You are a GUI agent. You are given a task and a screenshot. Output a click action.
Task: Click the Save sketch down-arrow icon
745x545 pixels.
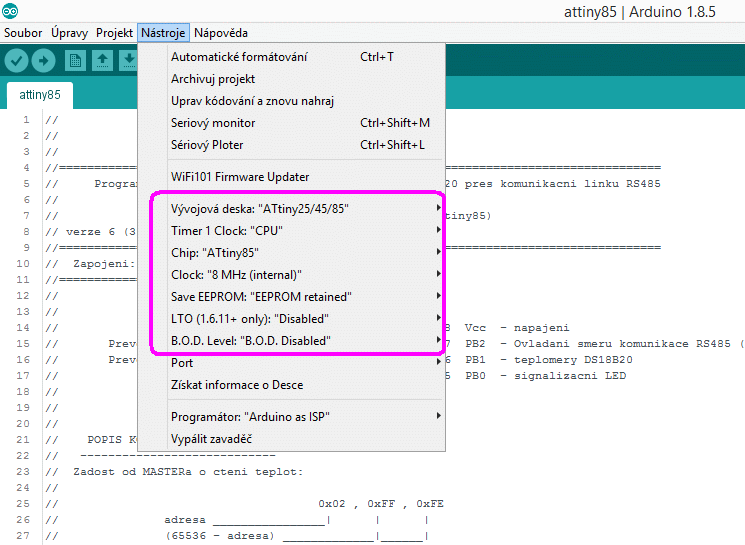coord(128,61)
